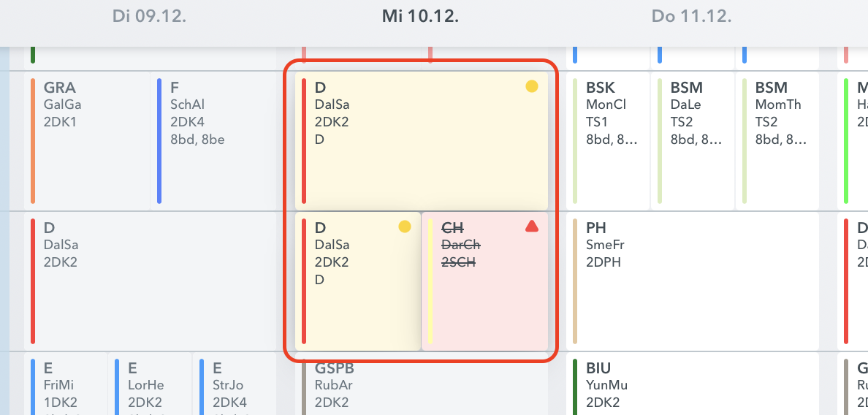Screen dimensions: 868x415
Task: Open the BSK MonCl lesson
Action: pos(609,140)
